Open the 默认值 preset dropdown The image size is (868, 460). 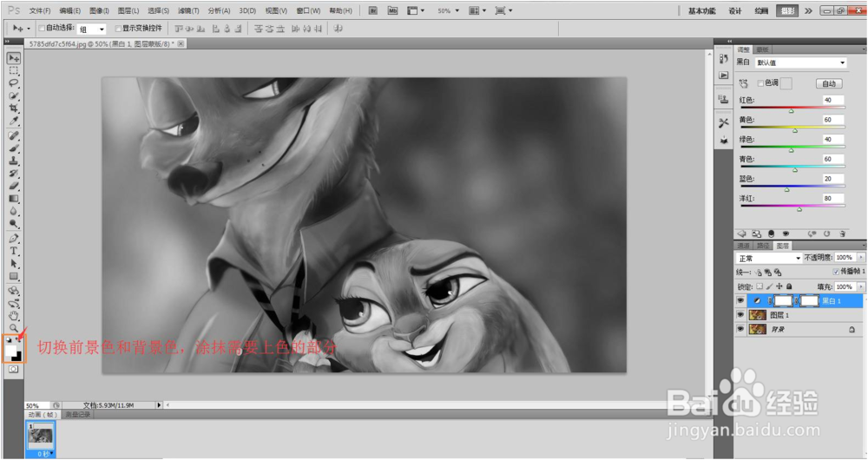click(x=801, y=62)
